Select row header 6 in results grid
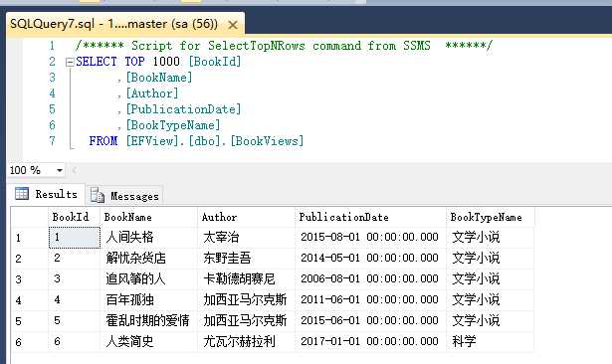The height and width of the screenshot is (364, 612). tap(30, 342)
